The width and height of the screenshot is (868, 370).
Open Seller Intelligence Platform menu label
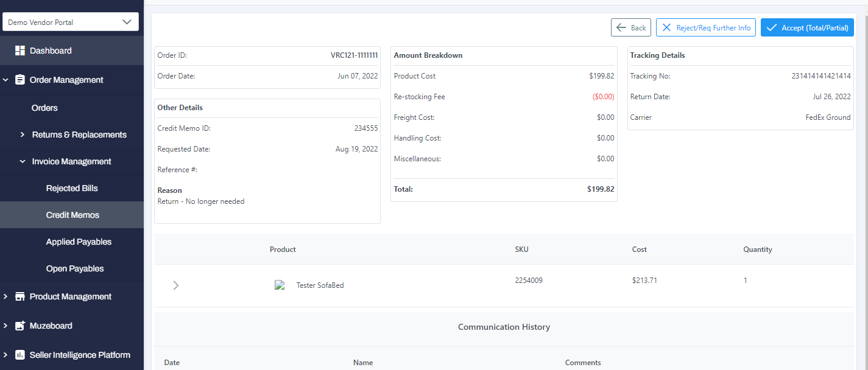(x=80, y=355)
